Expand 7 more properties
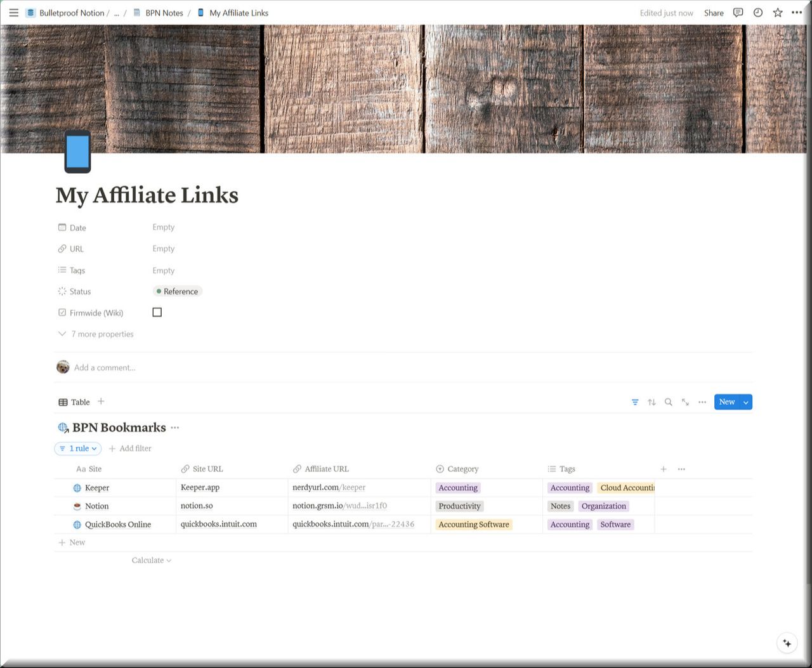Image resolution: width=812 pixels, height=668 pixels. coord(96,334)
